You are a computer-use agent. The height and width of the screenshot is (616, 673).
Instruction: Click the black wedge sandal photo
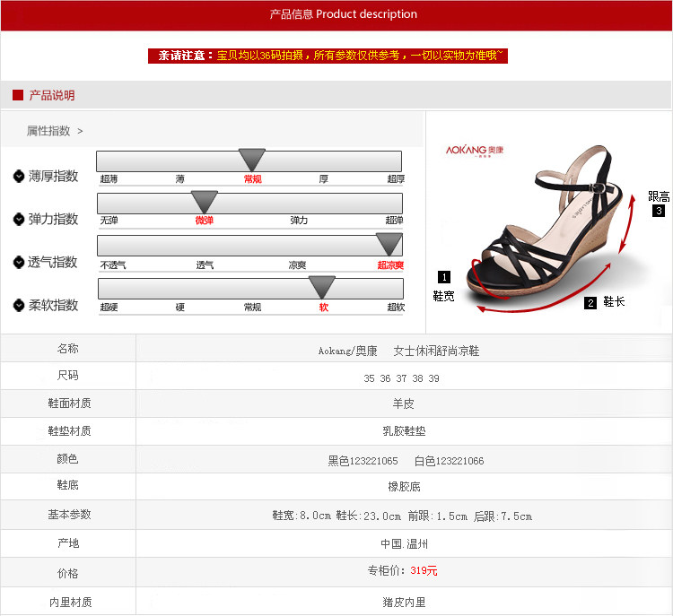[x=551, y=226]
